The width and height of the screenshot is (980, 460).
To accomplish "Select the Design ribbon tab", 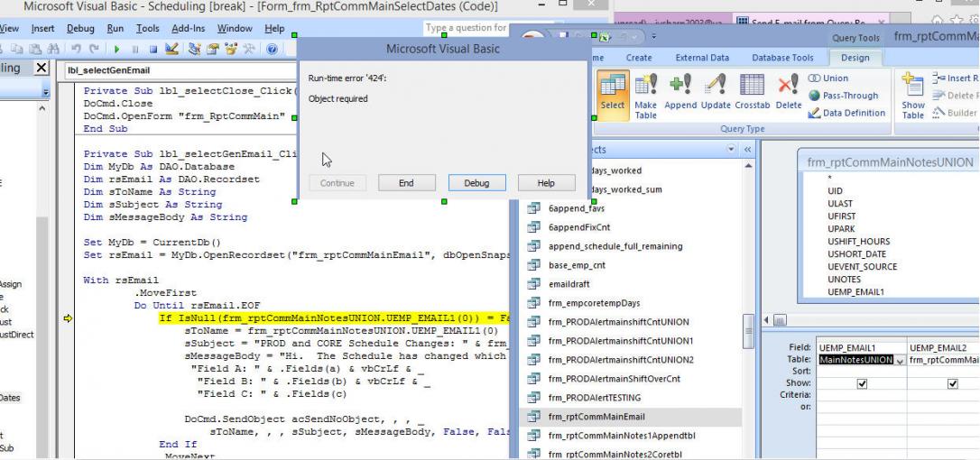I will point(855,58).
